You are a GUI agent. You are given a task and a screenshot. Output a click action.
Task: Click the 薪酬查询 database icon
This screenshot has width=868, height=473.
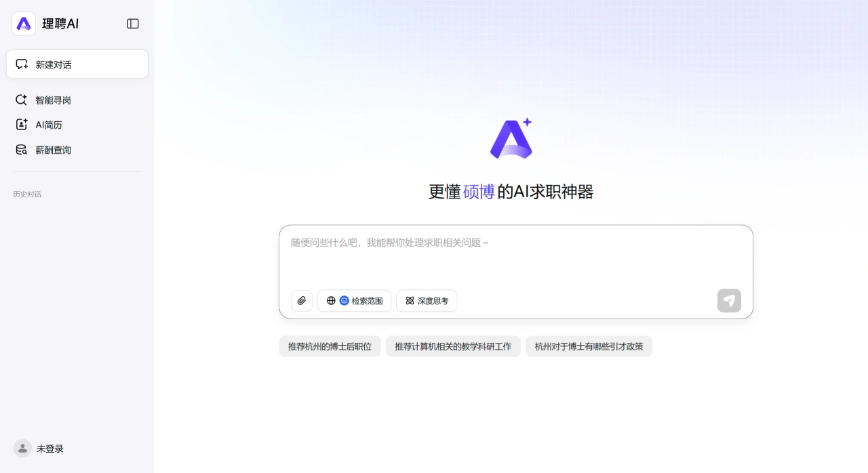[x=21, y=150]
